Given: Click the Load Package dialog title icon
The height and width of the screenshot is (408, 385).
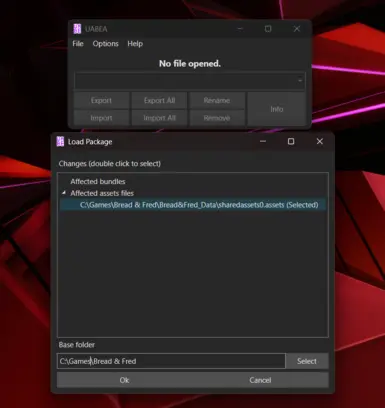Looking at the screenshot, I should (x=60, y=141).
